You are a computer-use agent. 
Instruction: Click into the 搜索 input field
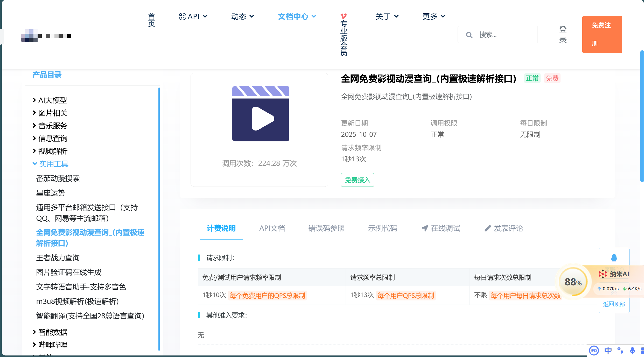click(x=497, y=35)
